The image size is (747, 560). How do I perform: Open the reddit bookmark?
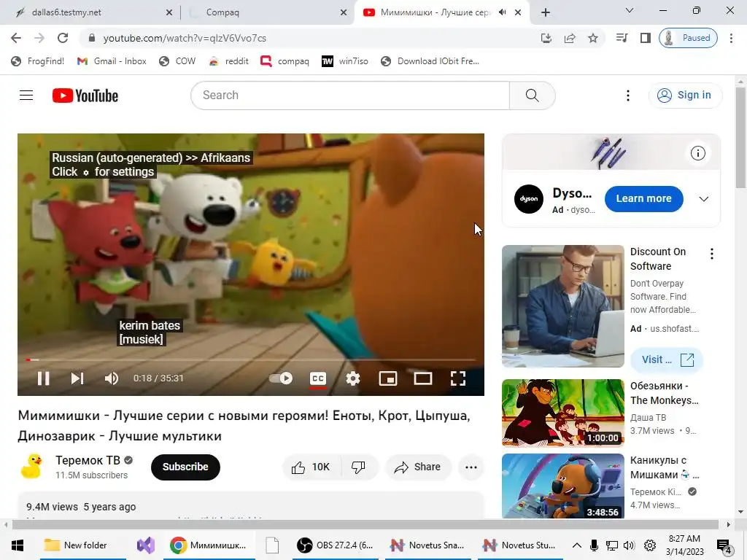pos(229,61)
